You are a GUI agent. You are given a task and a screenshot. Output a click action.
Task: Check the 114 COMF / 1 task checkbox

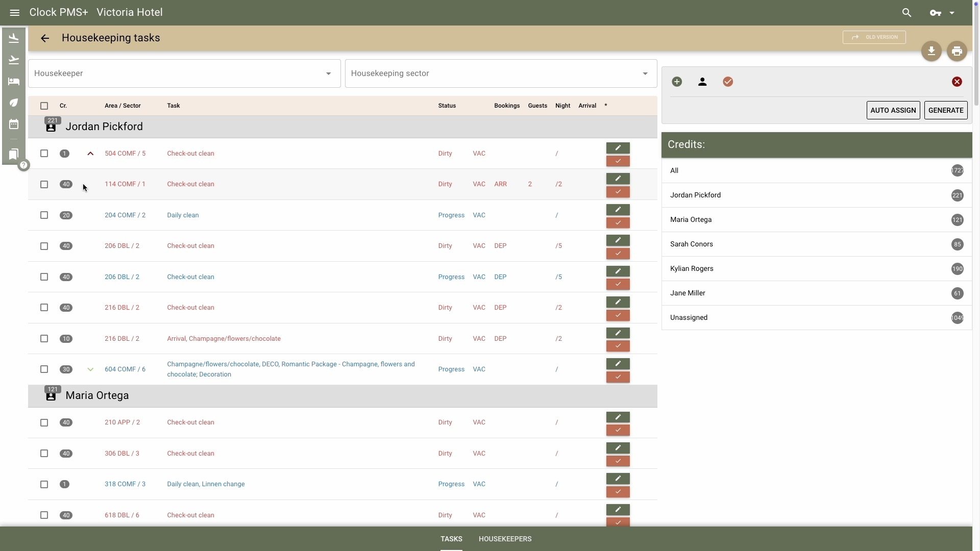[44, 184]
